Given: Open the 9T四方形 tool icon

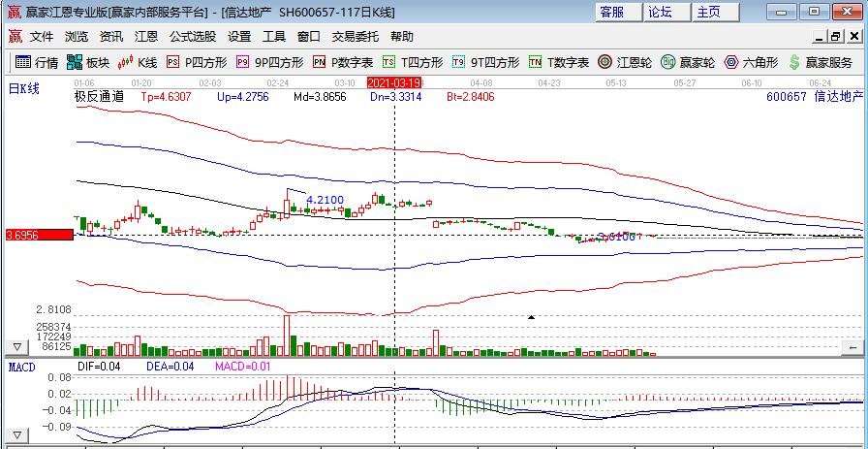Looking at the screenshot, I should coord(485,63).
